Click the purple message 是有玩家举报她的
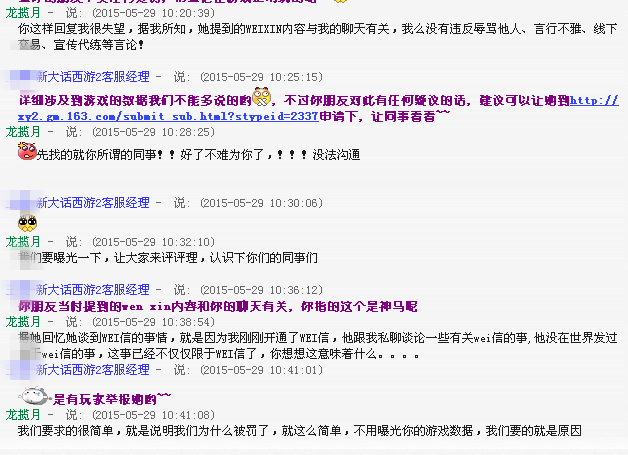Viewport: 628px width, 455px height. 112,399
